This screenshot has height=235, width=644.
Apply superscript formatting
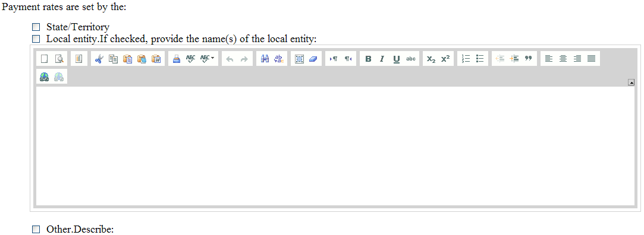click(x=445, y=59)
